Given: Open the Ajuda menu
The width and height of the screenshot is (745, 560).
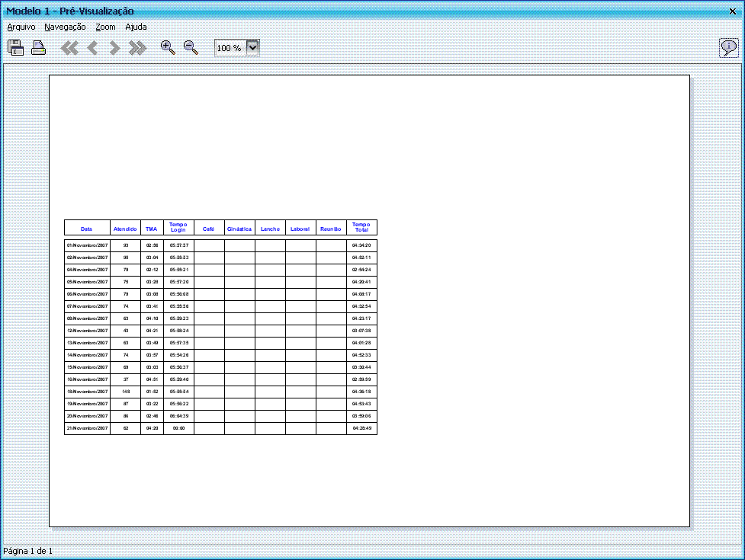Looking at the screenshot, I should [x=136, y=27].
